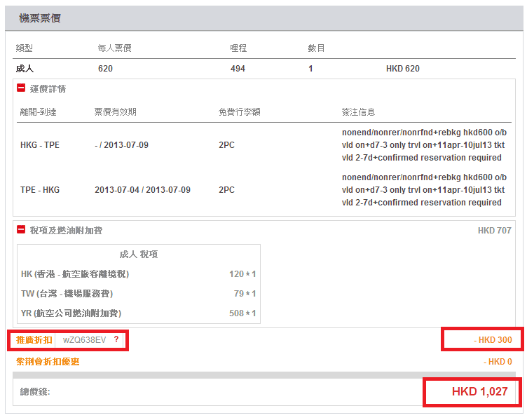Click the wZQ638EV promo code field
The height and width of the screenshot is (420, 527).
(84, 340)
